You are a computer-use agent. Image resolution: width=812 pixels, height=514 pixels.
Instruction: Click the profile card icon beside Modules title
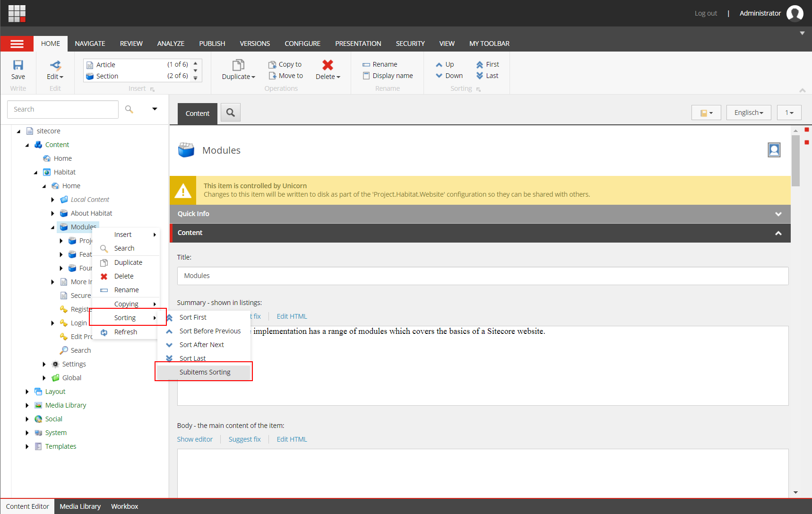[x=774, y=150]
